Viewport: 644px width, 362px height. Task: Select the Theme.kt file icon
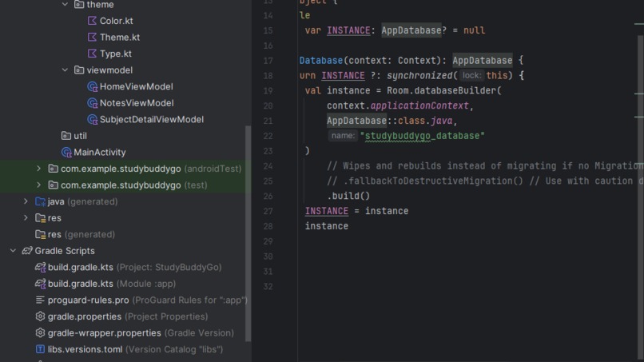pos(92,37)
